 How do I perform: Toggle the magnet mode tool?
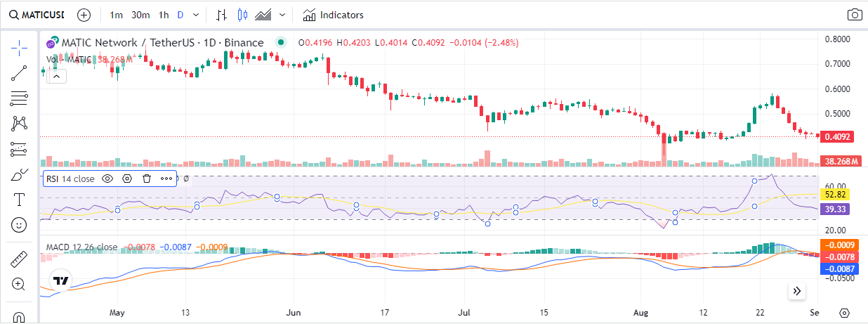pos(19,316)
